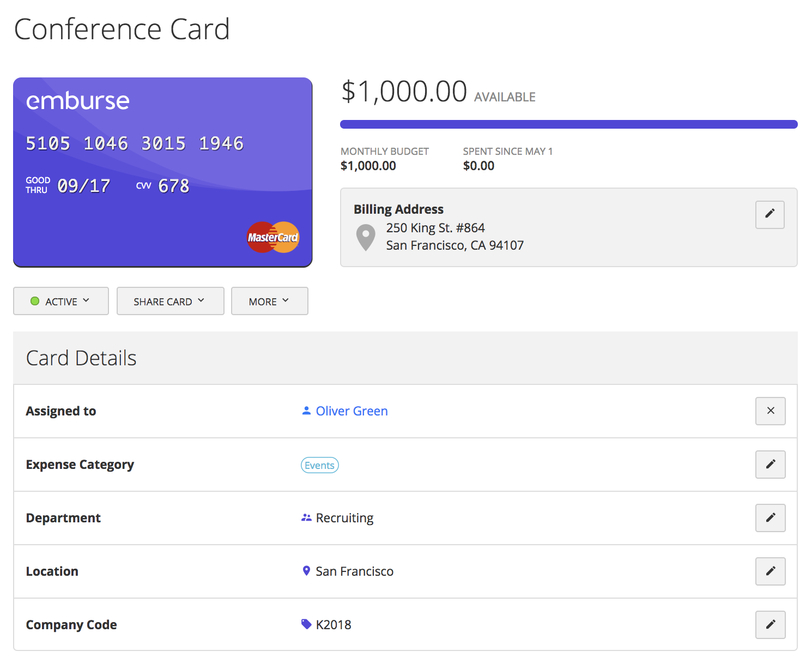Click the CVV value 678
This screenshot has width=812, height=663.
(174, 186)
